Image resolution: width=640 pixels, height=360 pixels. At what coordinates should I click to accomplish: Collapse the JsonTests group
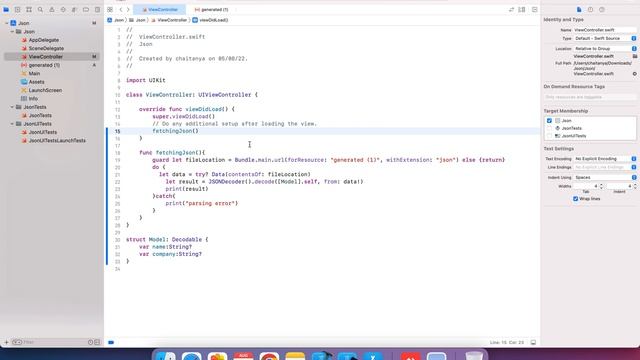[12, 107]
